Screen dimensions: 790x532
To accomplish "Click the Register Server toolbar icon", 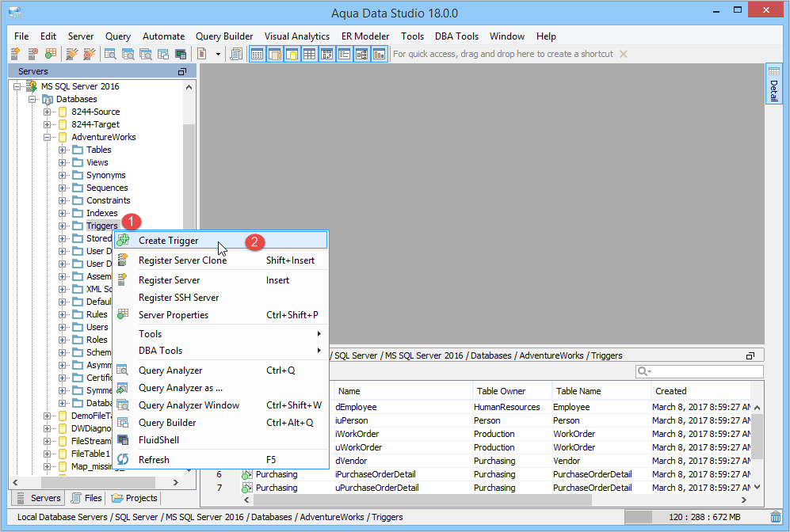I will pos(16,54).
